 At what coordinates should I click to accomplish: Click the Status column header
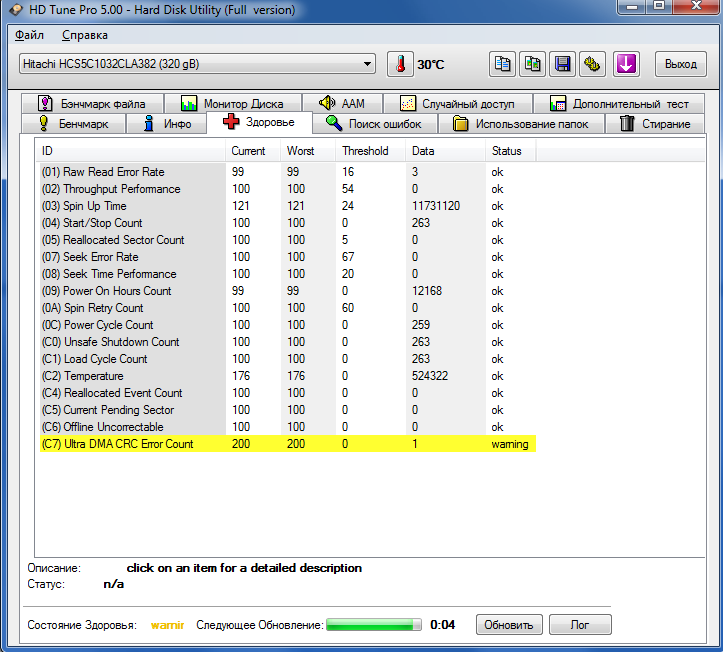(x=511, y=151)
